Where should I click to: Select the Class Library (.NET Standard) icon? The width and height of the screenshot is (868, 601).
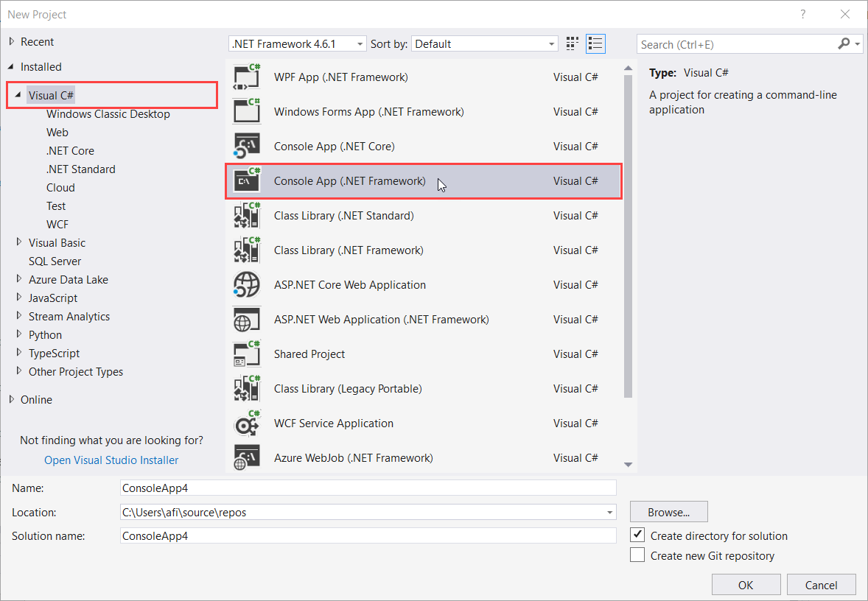coord(247,215)
